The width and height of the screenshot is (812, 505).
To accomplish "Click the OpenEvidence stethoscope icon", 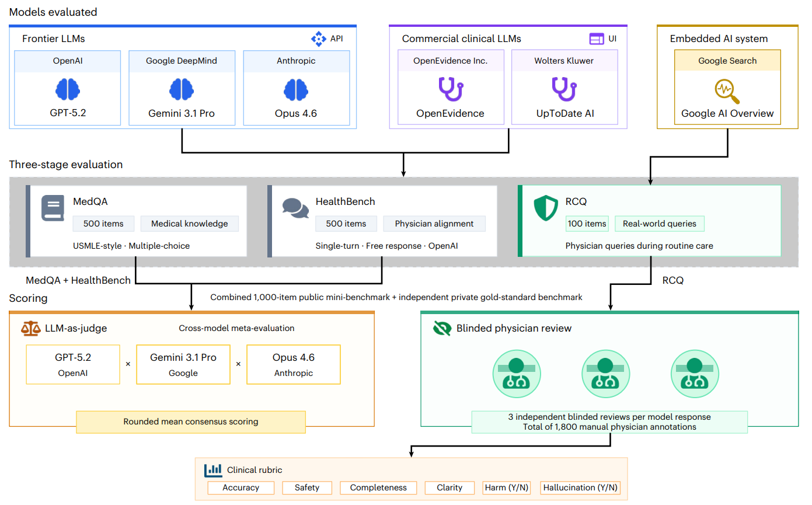I will (x=450, y=89).
